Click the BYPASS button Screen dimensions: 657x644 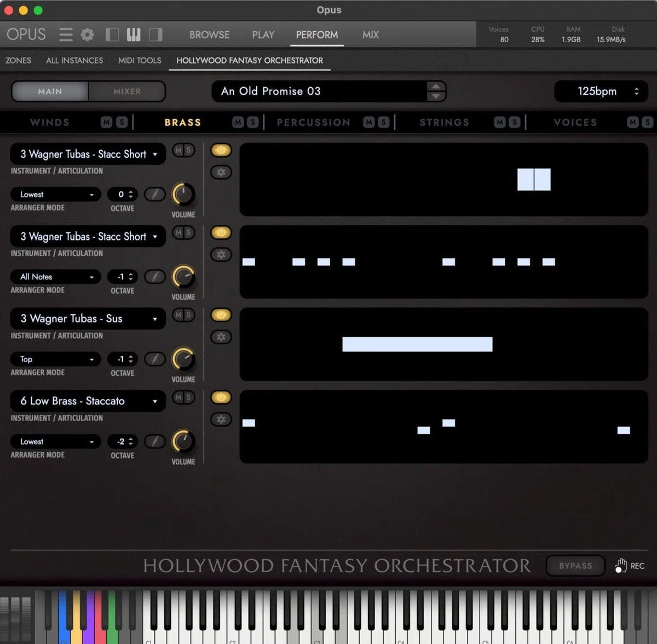[575, 565]
